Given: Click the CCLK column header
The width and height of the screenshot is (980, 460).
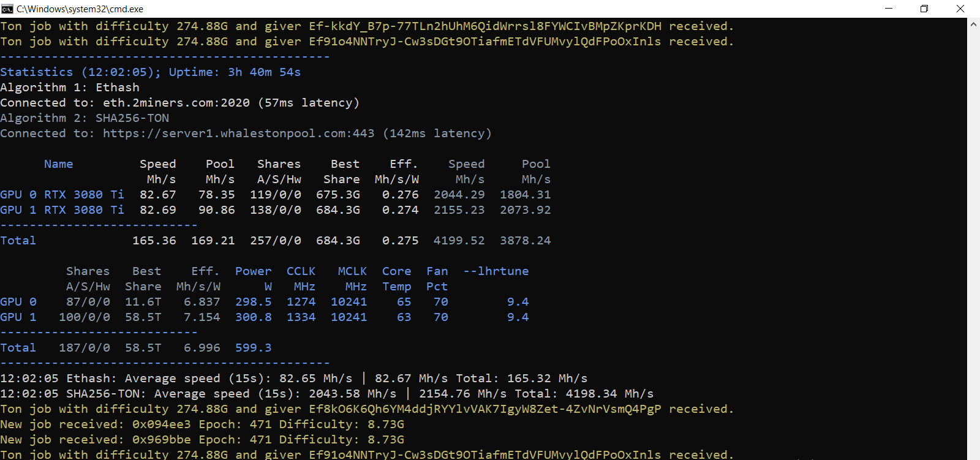Looking at the screenshot, I should coord(301,271).
